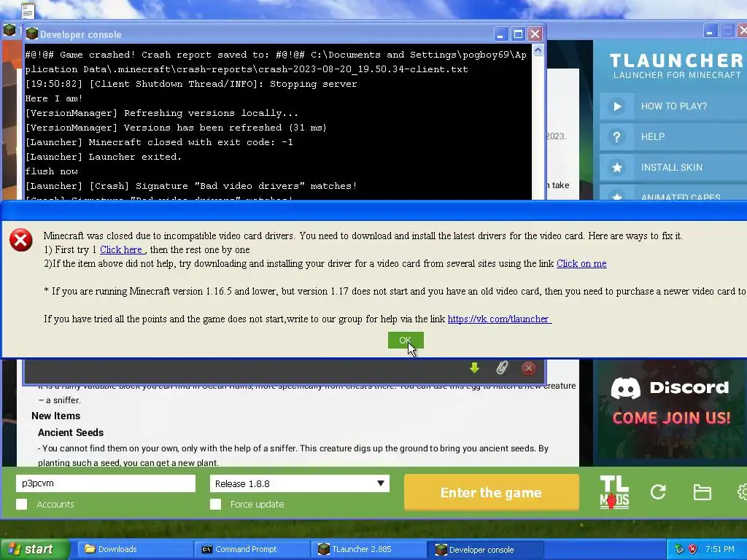This screenshot has width=747, height=560.
Task: Click the username field containing p3pcvm
Action: 105,483
